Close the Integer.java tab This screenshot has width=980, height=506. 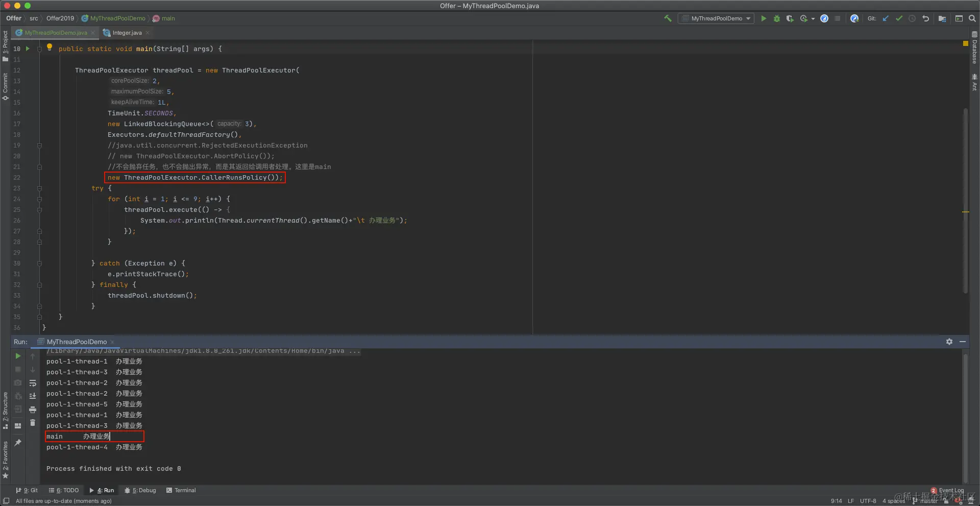pyautogui.click(x=148, y=33)
